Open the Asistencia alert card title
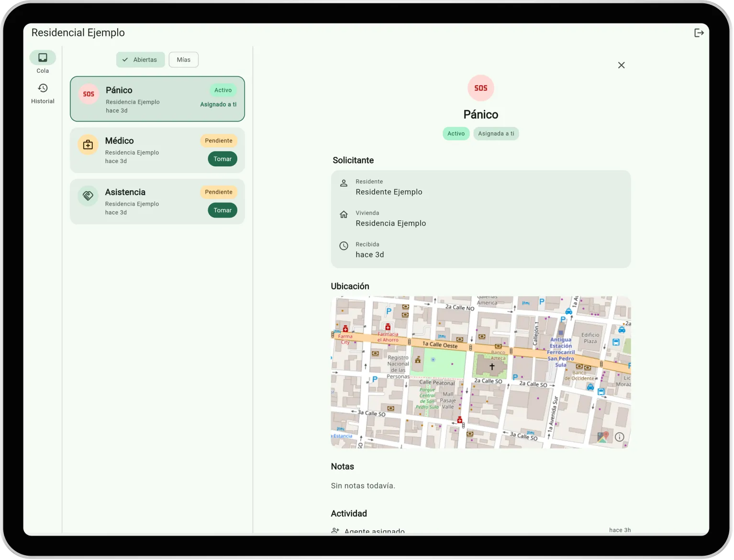Screen dimensions: 734x560 click(125, 192)
